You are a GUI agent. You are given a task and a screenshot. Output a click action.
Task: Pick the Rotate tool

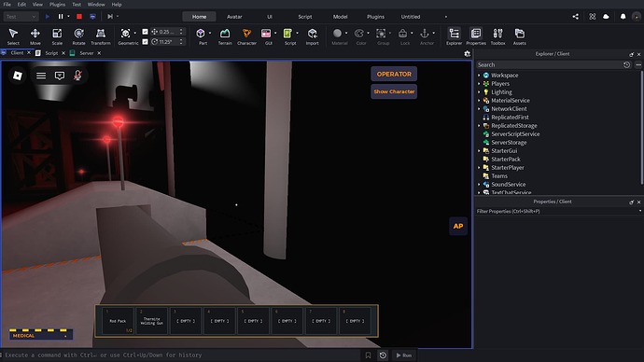(78, 36)
